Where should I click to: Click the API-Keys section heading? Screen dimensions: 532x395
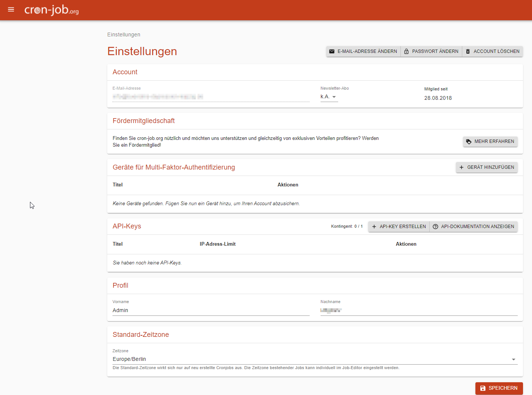127,226
